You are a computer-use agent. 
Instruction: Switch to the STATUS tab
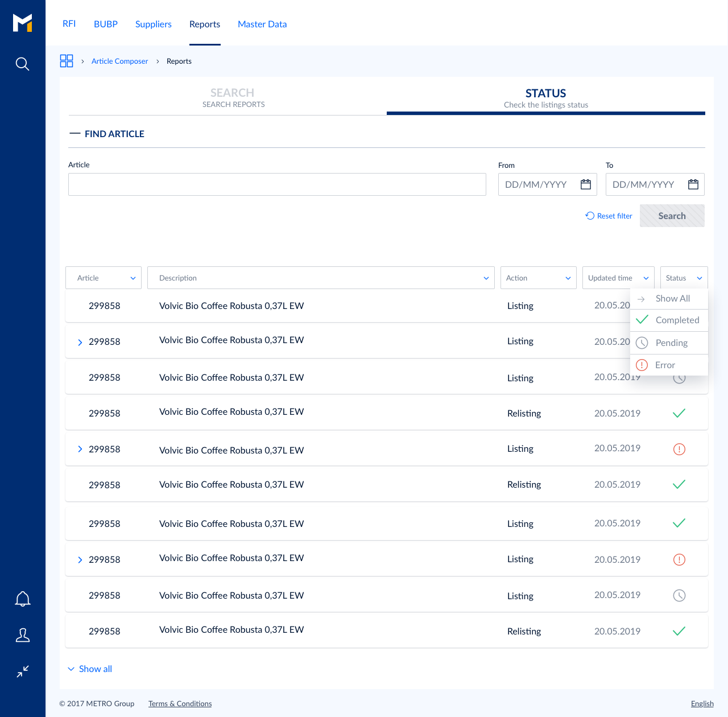(x=546, y=97)
